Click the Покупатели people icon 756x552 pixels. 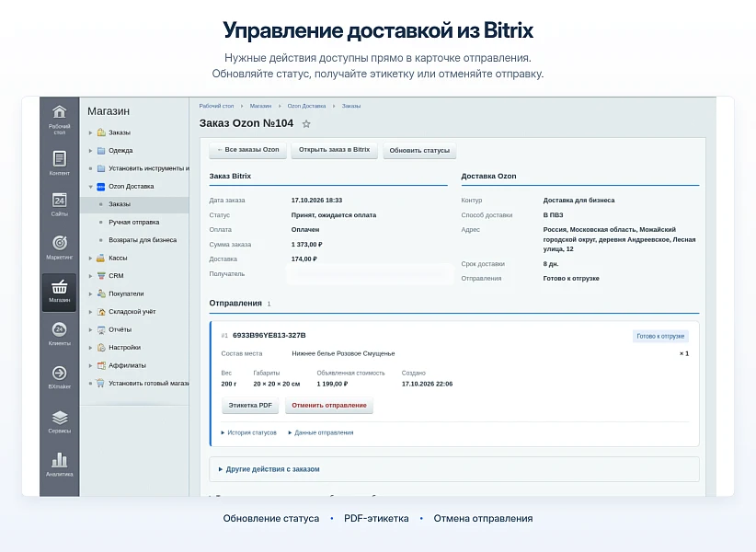coord(101,293)
